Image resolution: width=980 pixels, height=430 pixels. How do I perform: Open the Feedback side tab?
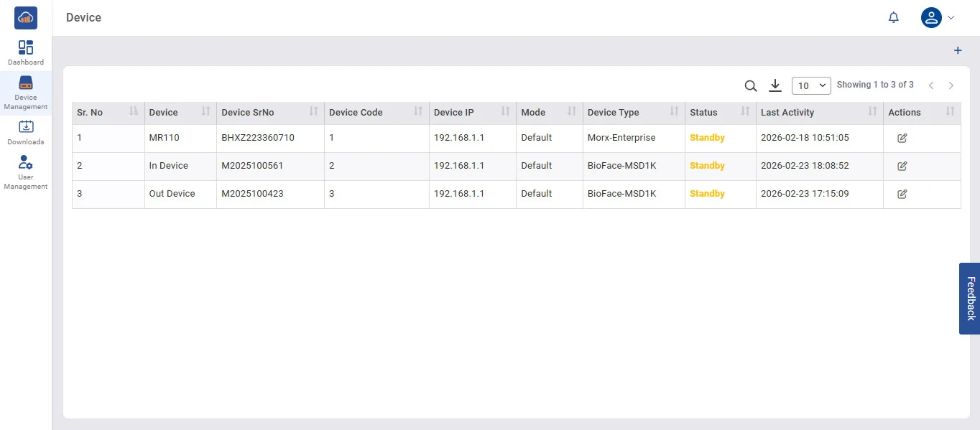coord(970,298)
